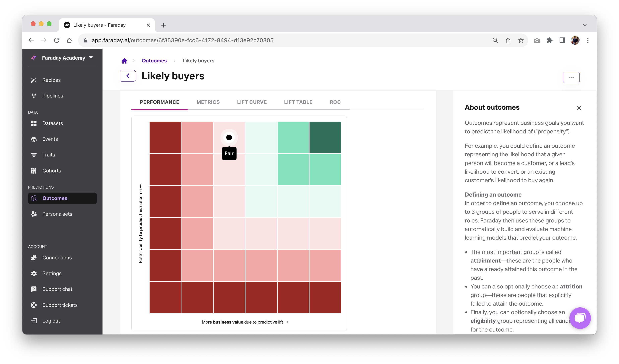Close the About outcomes panel

[x=579, y=108]
